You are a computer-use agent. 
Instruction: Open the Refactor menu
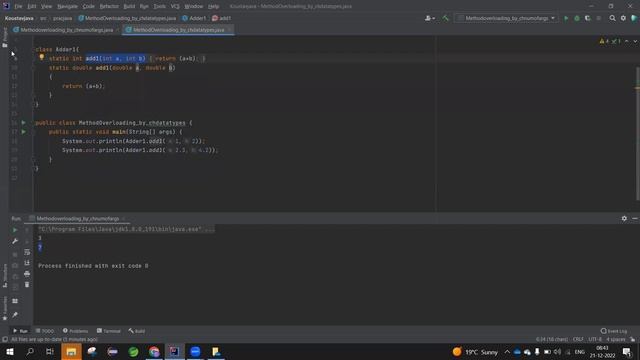(109, 7)
